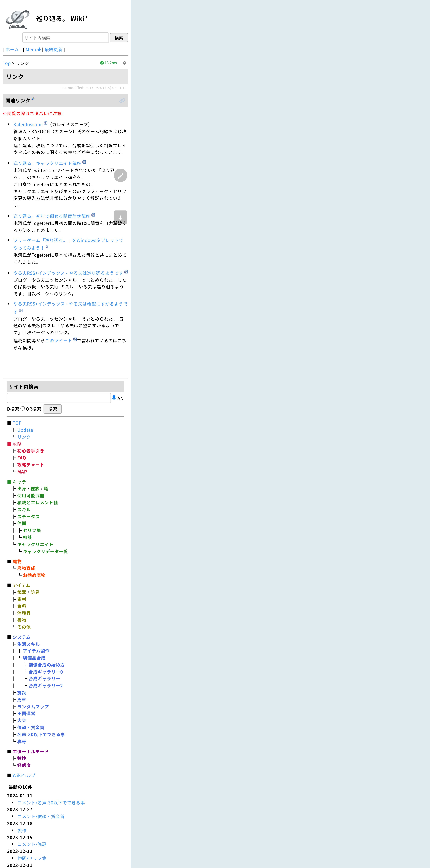Screen dimensions: 430x868
Task: Open 攻略 section in sidebar
Action: tap(17, 444)
